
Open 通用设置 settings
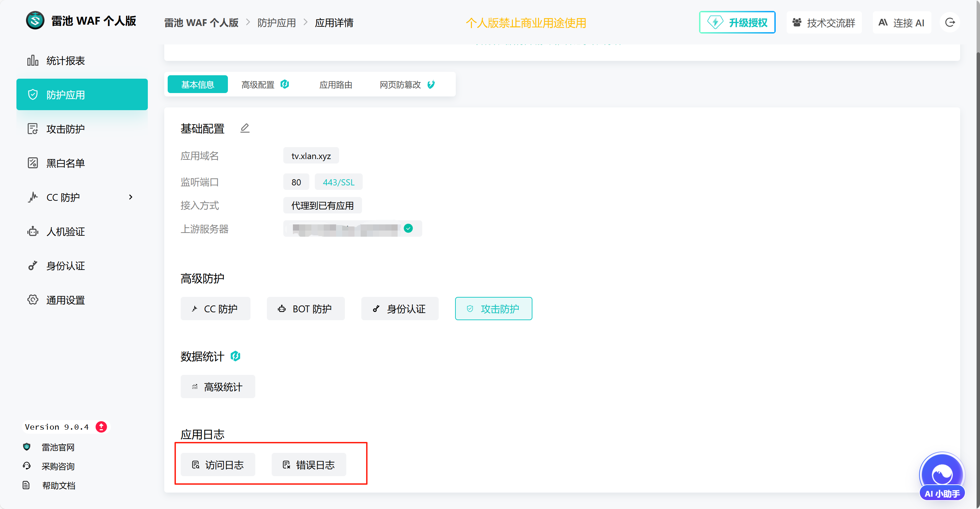pos(82,300)
